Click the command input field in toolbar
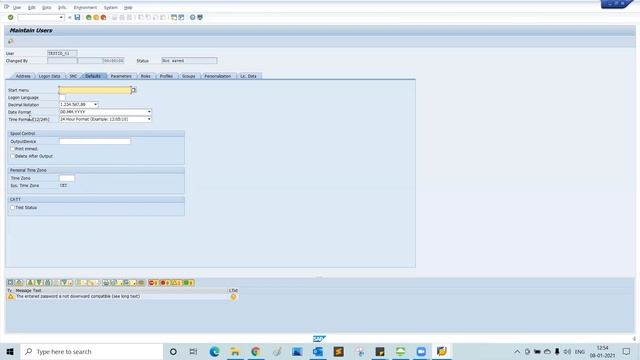Image resolution: width=640 pixels, height=360 pixels. pyautogui.click(x=39, y=18)
